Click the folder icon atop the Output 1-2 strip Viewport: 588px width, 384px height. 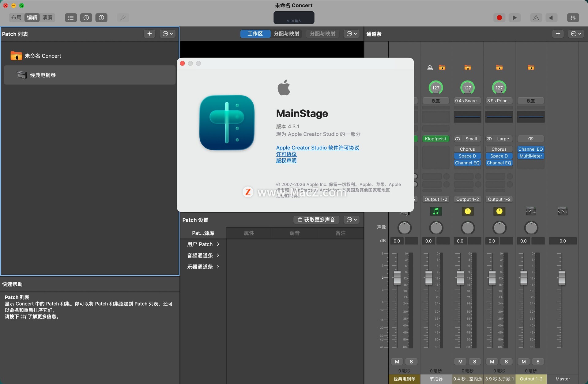[531, 67]
